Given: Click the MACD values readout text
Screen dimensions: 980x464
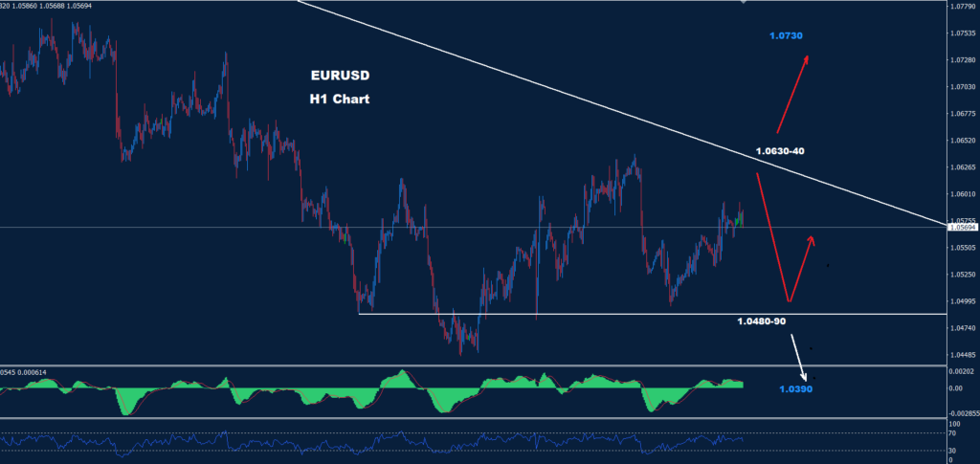Looking at the screenshot, I should pos(23,372).
